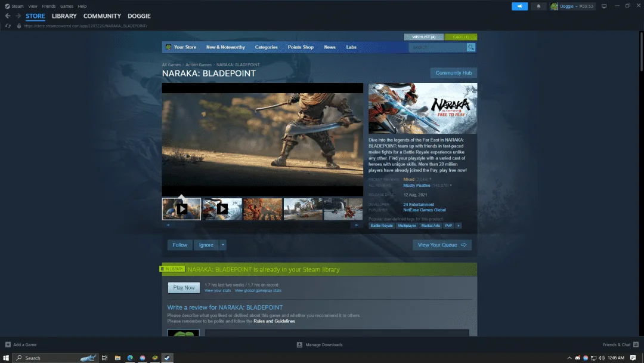
Task: Switch to the COMMUNITY tab
Action: pos(102,16)
